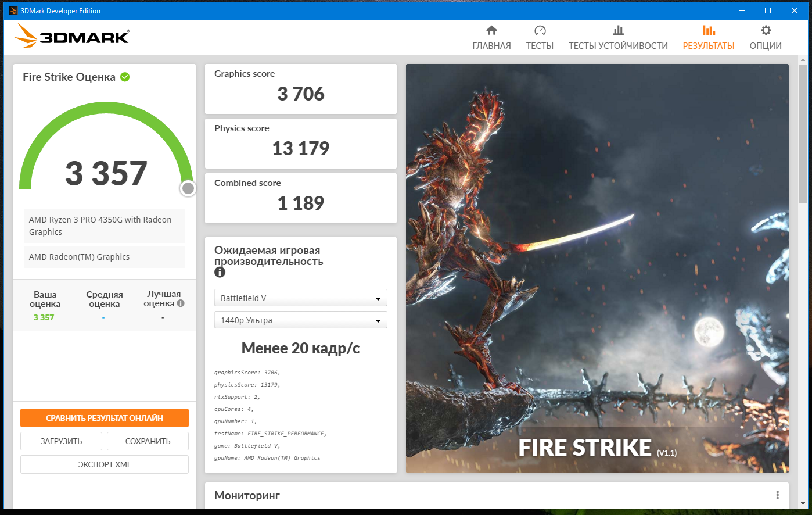Click the main score 3 357
812x515 pixels.
(x=106, y=173)
